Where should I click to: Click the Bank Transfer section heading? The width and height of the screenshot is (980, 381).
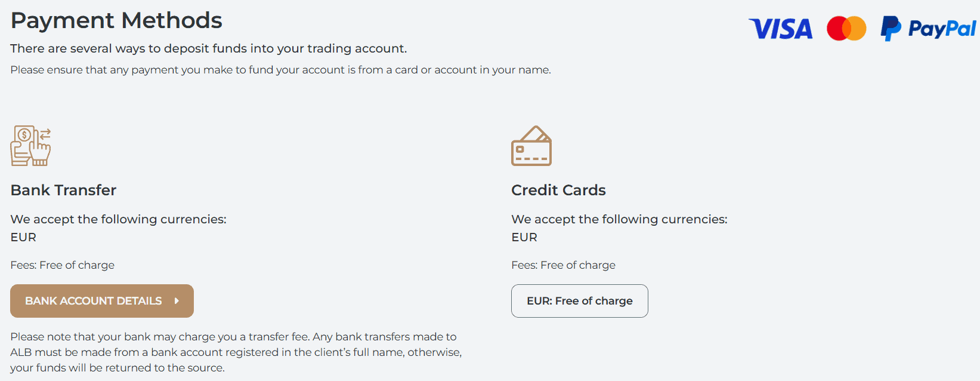(63, 190)
